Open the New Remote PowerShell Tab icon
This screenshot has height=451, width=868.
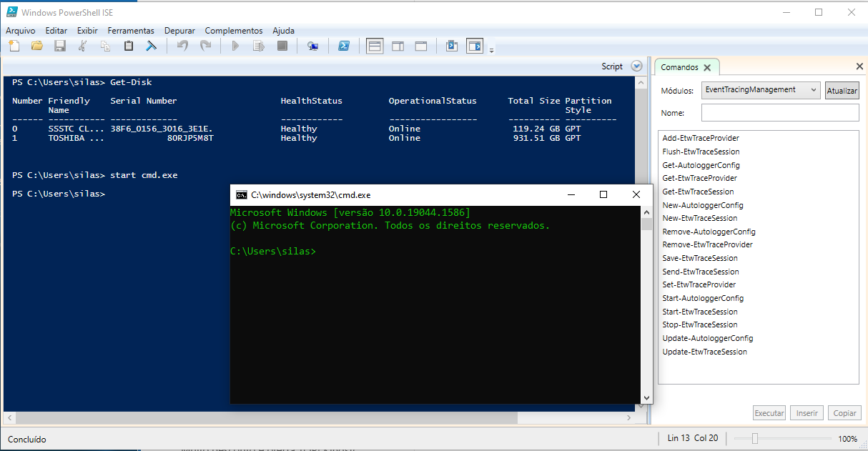(x=312, y=45)
